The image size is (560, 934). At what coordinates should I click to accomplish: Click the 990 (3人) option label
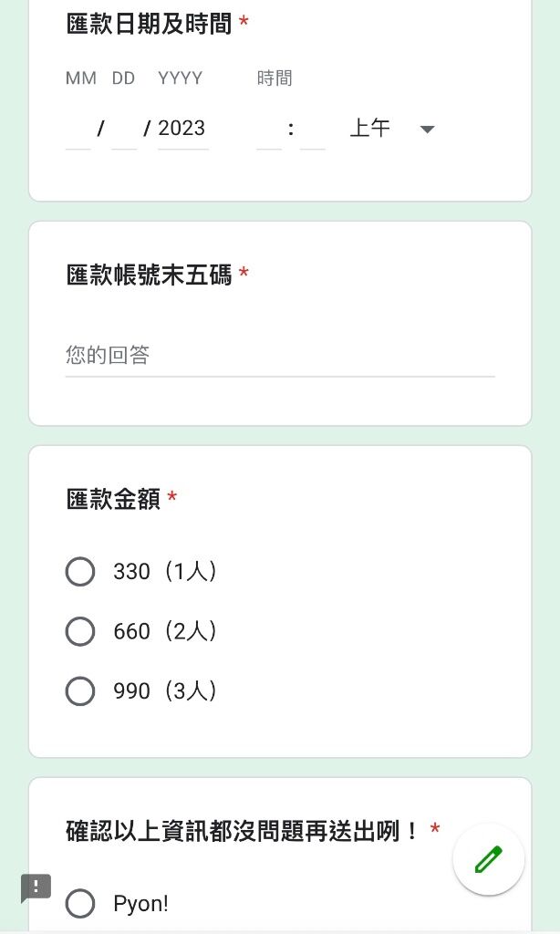point(165,691)
